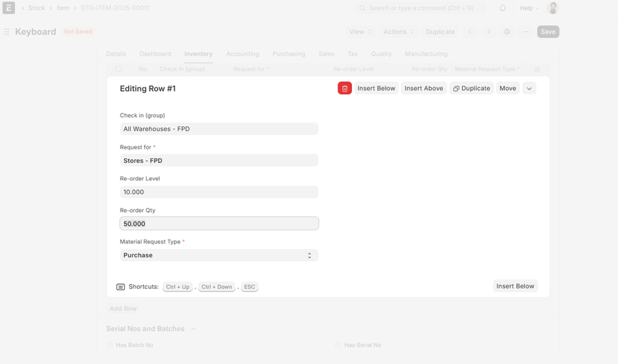
Task: Click the three-dot more options icon
Action: [x=526, y=32]
